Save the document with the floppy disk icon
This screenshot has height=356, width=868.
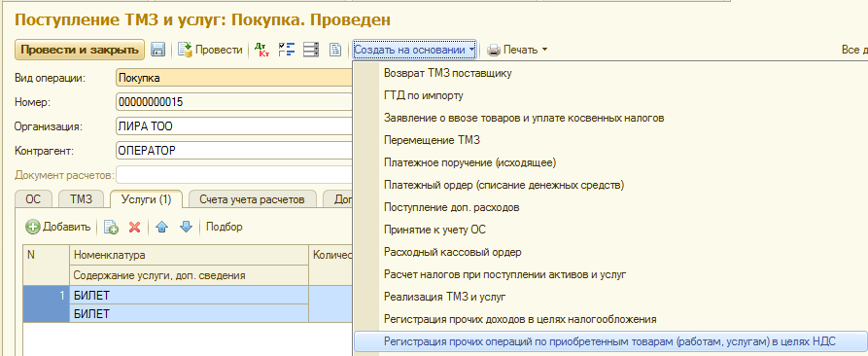(x=158, y=50)
